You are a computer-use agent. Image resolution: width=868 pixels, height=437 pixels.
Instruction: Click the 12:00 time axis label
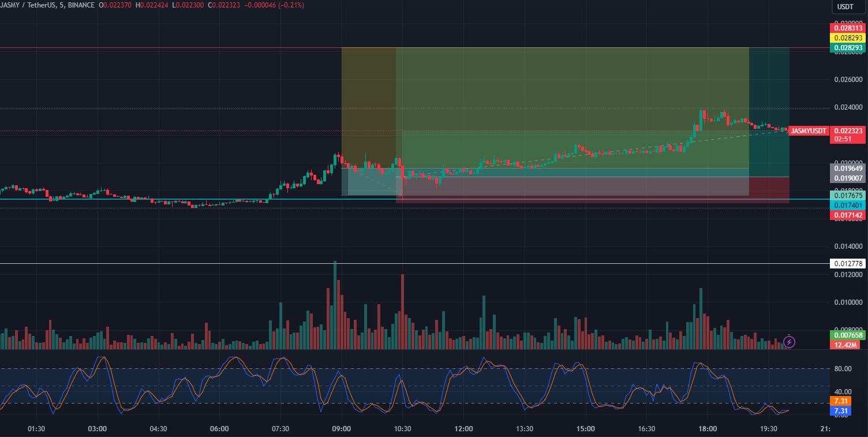[464, 429]
